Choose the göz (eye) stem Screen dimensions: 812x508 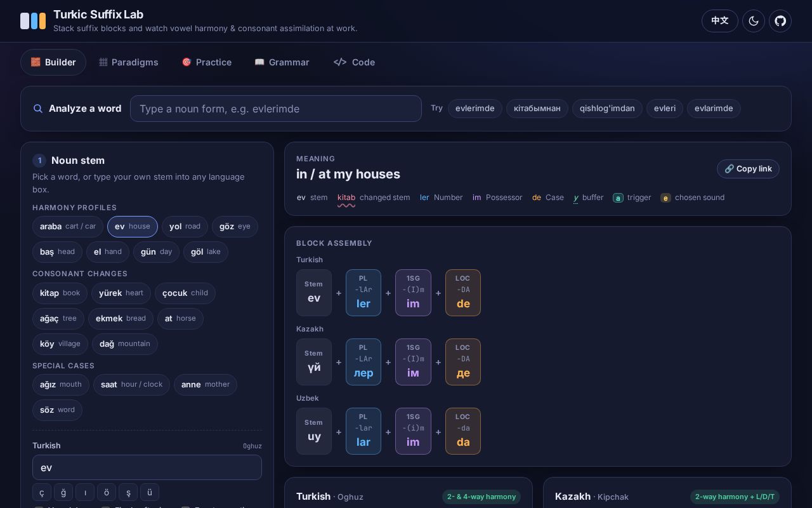coord(235,227)
